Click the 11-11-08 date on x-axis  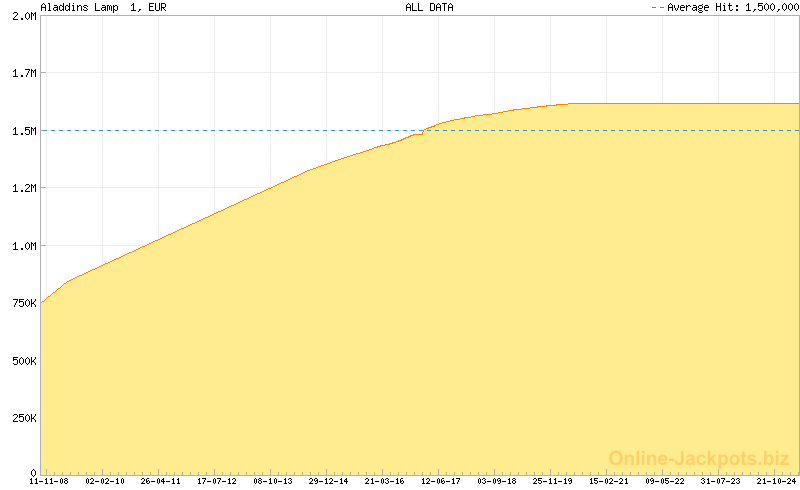(x=49, y=481)
